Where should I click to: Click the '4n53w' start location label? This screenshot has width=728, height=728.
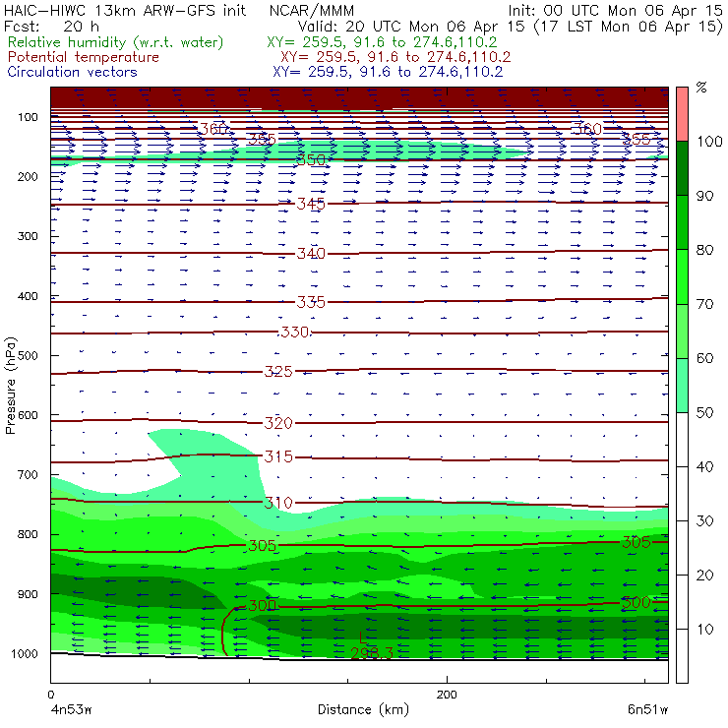pos(72,710)
